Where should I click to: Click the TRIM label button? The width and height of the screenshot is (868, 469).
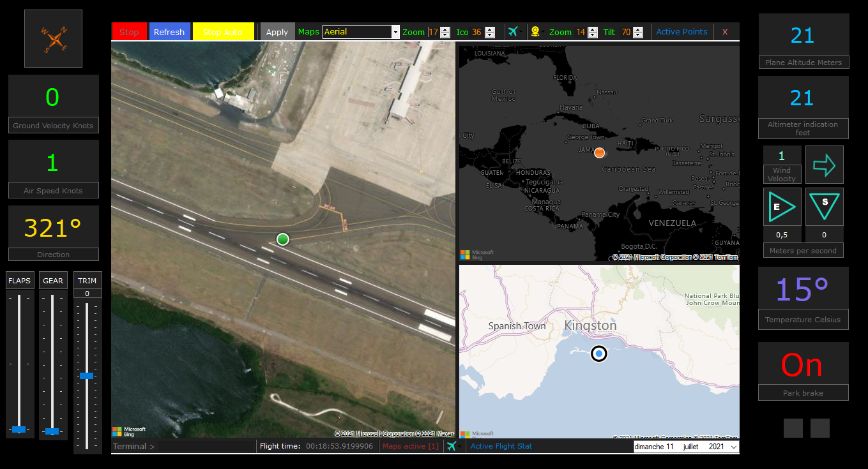[88, 280]
